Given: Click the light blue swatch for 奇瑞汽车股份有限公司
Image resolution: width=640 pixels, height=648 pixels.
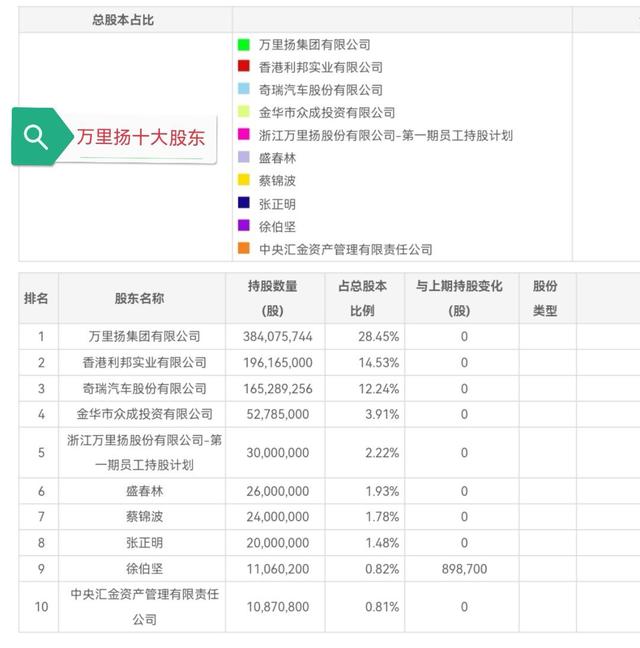Looking at the screenshot, I should coord(244,89).
